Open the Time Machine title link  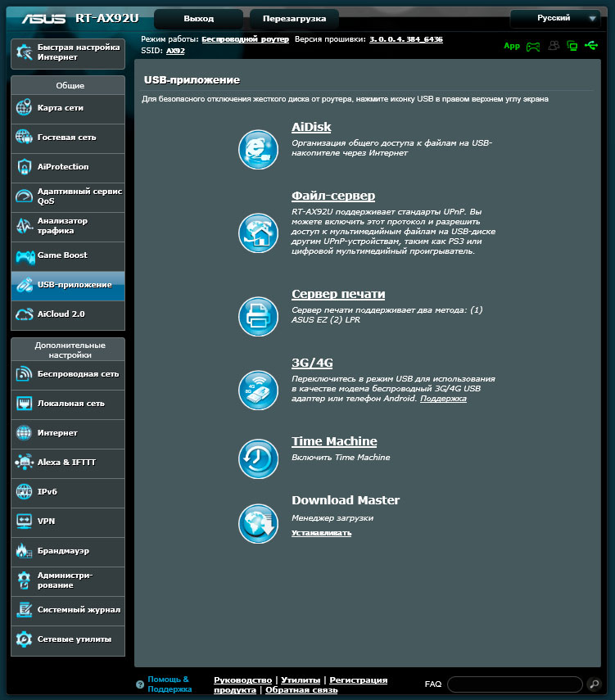coord(334,441)
